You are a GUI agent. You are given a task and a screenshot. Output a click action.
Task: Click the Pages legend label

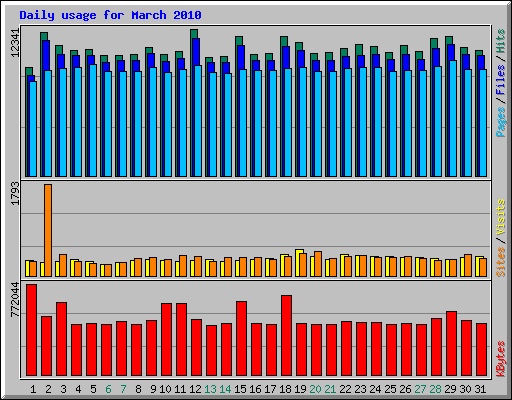point(501,122)
